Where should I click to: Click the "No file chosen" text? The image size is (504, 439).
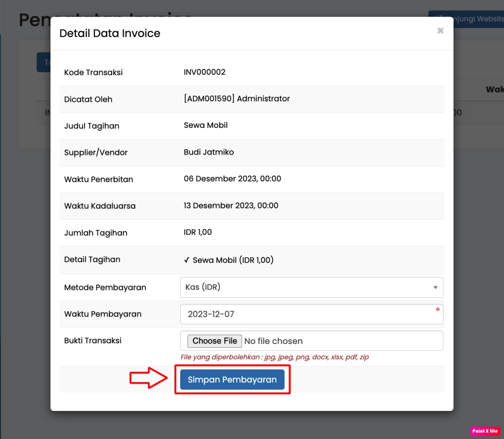273,341
